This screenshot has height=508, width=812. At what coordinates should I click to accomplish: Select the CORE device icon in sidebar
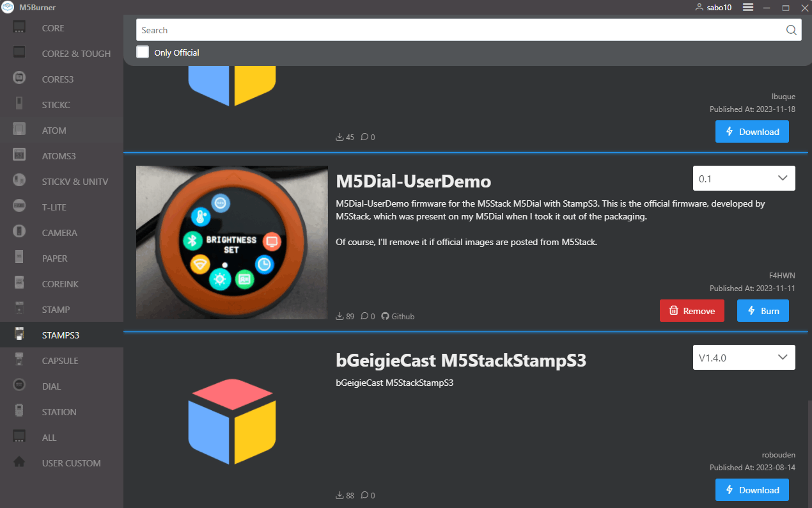tap(19, 28)
